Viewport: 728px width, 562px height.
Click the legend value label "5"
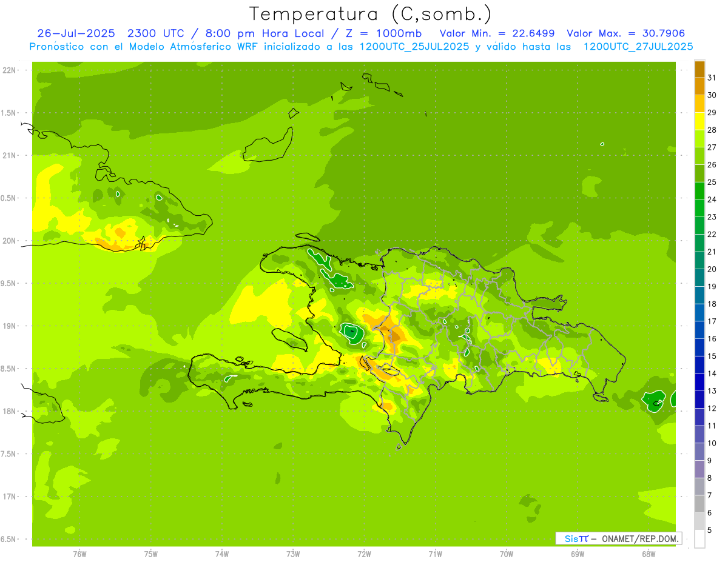(710, 530)
